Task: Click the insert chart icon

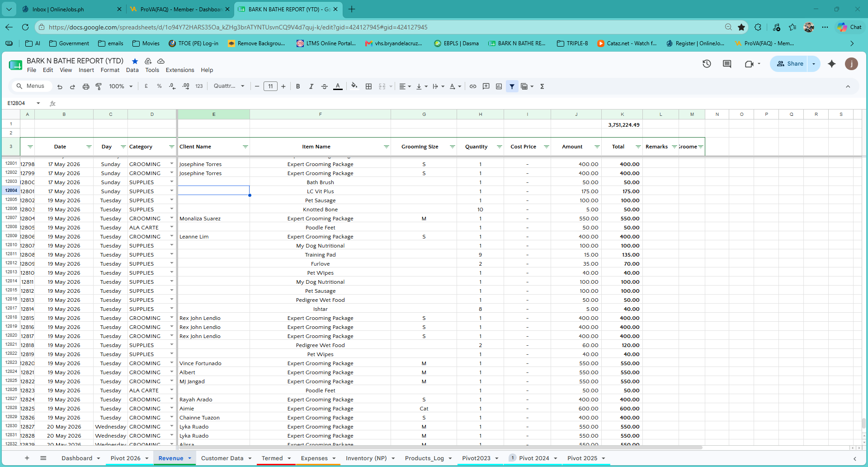Action: (499, 86)
